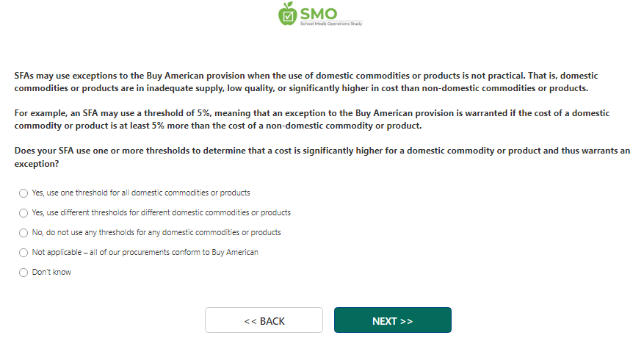Proceed with the green NEXT button
The width and height of the screenshot is (644, 338).
(392, 320)
